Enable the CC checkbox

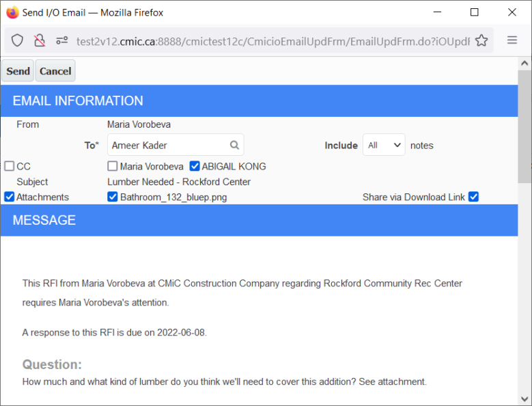[x=9, y=166]
